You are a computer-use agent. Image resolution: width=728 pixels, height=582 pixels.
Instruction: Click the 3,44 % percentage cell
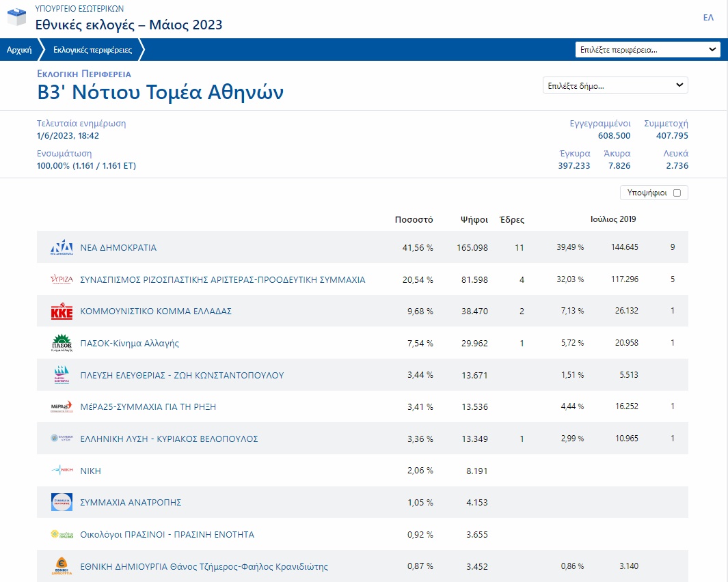click(x=420, y=375)
